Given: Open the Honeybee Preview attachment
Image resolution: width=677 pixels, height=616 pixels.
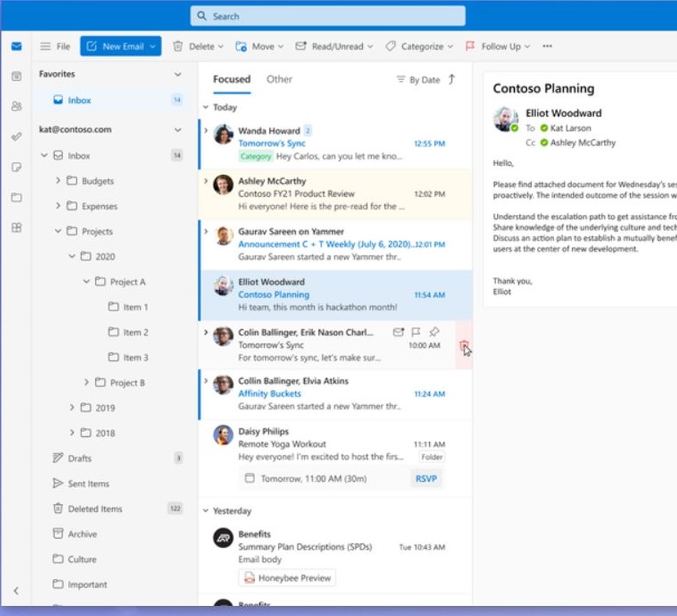Looking at the screenshot, I should coord(287,577).
